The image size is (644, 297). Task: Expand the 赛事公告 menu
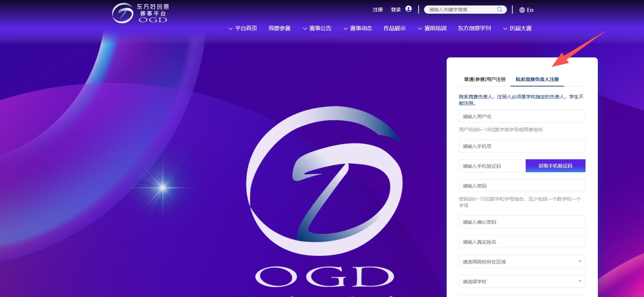(x=317, y=28)
